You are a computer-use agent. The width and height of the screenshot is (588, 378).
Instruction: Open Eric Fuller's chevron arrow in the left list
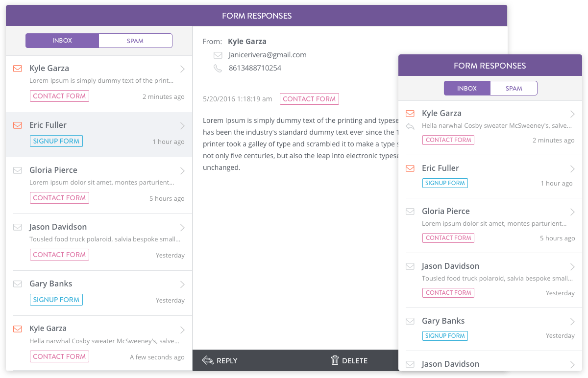[182, 126]
